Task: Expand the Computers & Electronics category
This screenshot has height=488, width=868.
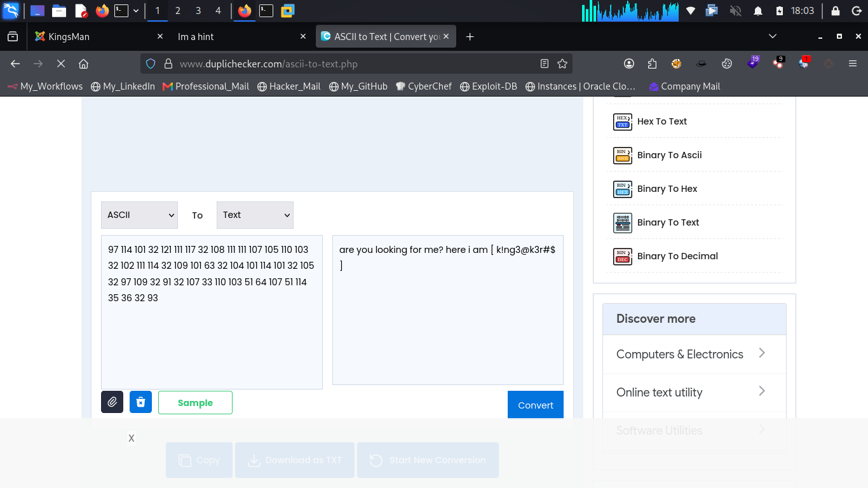Action: (x=694, y=354)
